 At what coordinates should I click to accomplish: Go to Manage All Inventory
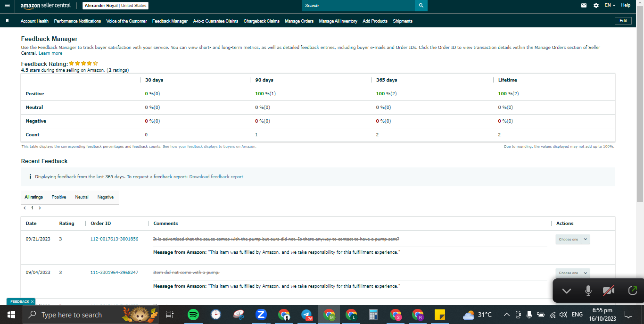coord(338,21)
